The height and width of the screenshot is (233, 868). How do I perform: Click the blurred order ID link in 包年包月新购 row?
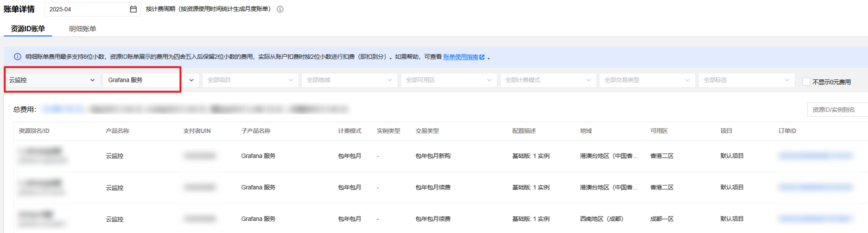[815, 156]
